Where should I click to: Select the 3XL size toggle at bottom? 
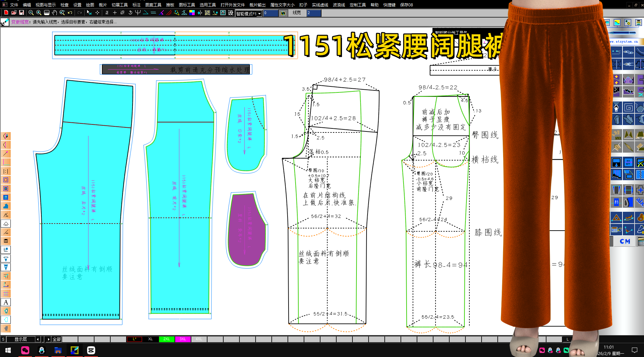(x=183, y=339)
